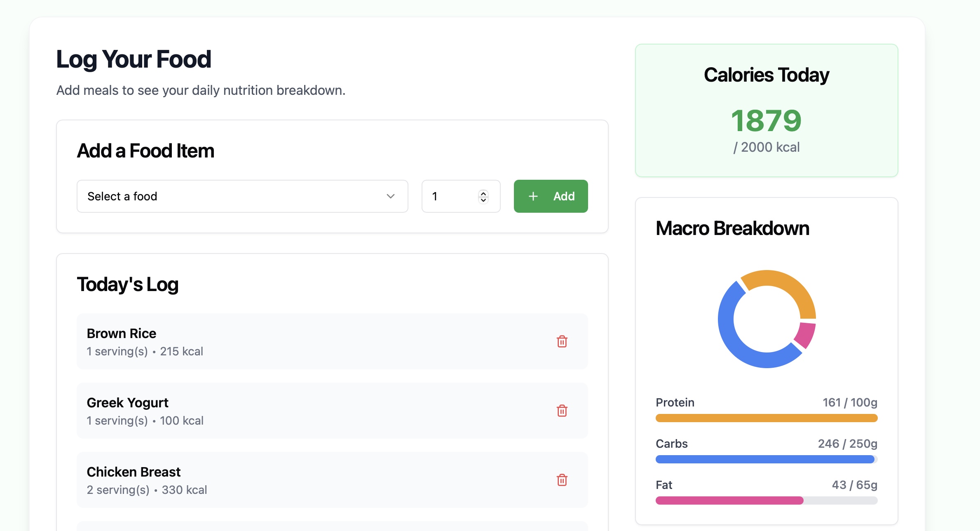Delete the Chicken Breast entry
This screenshot has width=980, height=531.
click(x=562, y=480)
